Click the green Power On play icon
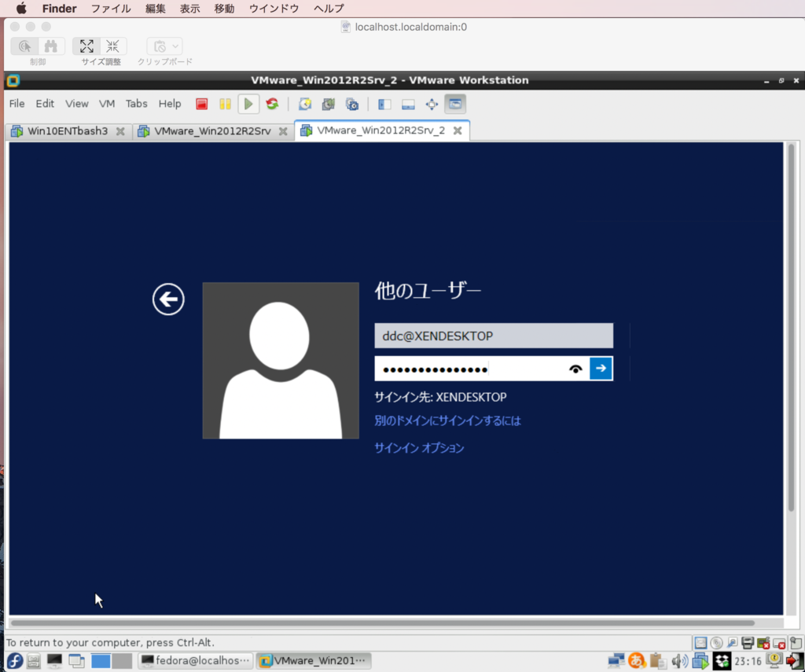Viewport: 805px width, 672px height. click(248, 105)
